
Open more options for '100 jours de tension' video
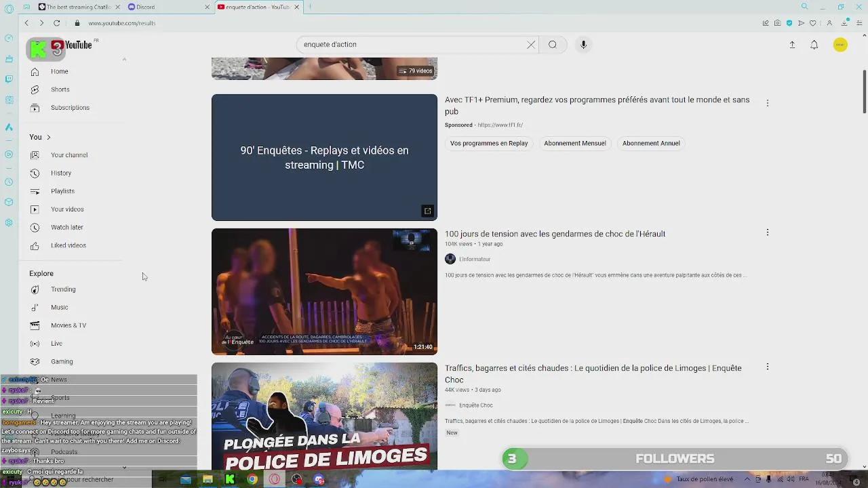click(x=768, y=232)
